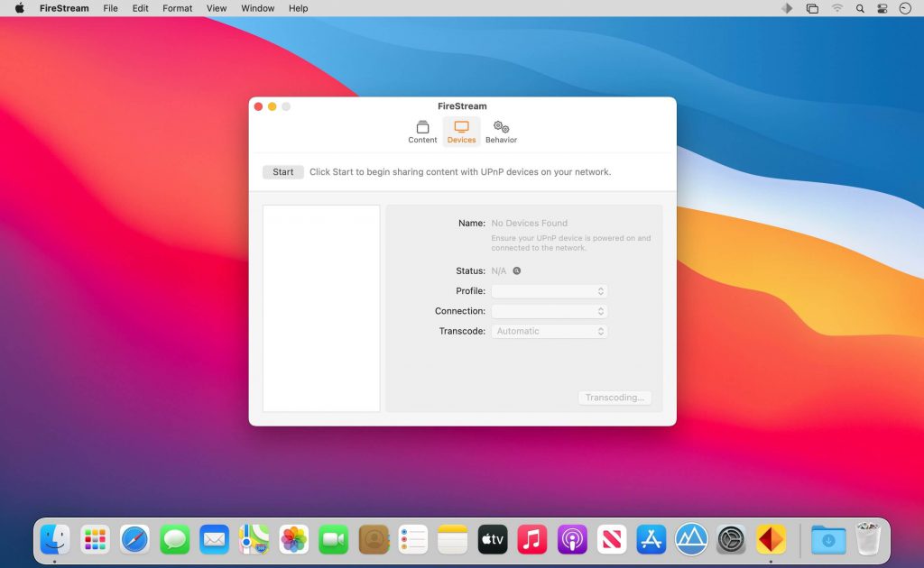Open Spotlight search in the menu bar
The image size is (924, 568).
click(x=859, y=8)
